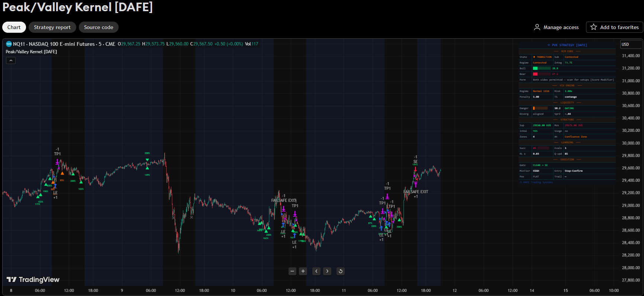
Task: Click the GATING liquidity status
Action: coord(569,108)
